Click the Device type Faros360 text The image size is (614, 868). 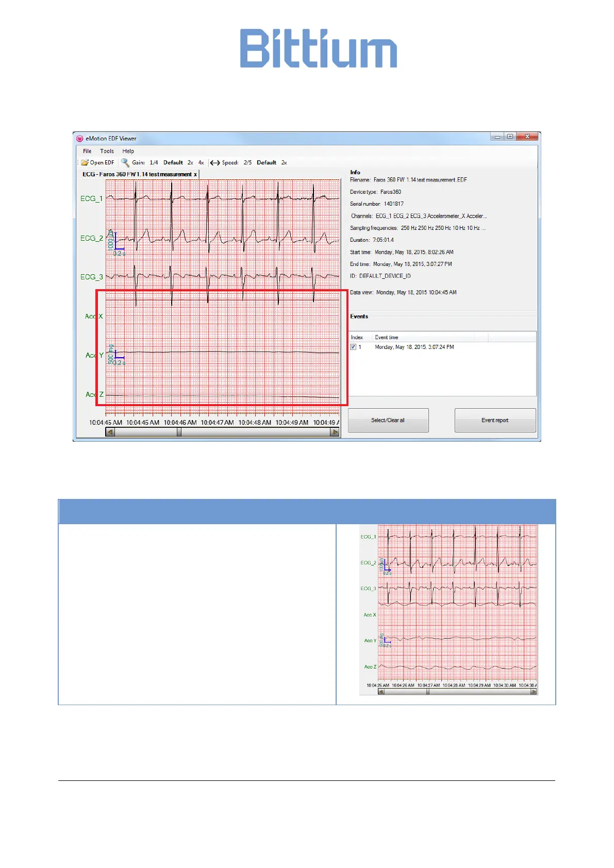coord(375,192)
